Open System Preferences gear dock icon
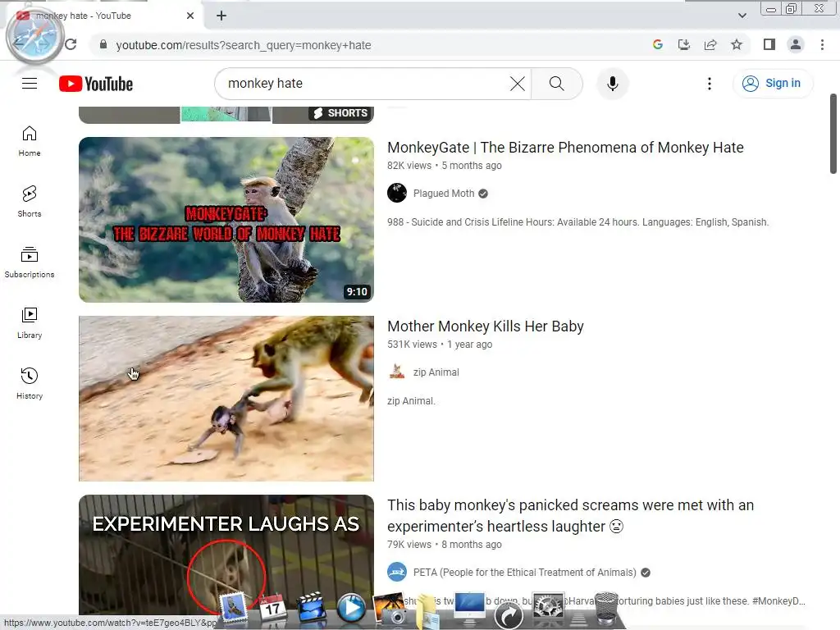 (547, 609)
